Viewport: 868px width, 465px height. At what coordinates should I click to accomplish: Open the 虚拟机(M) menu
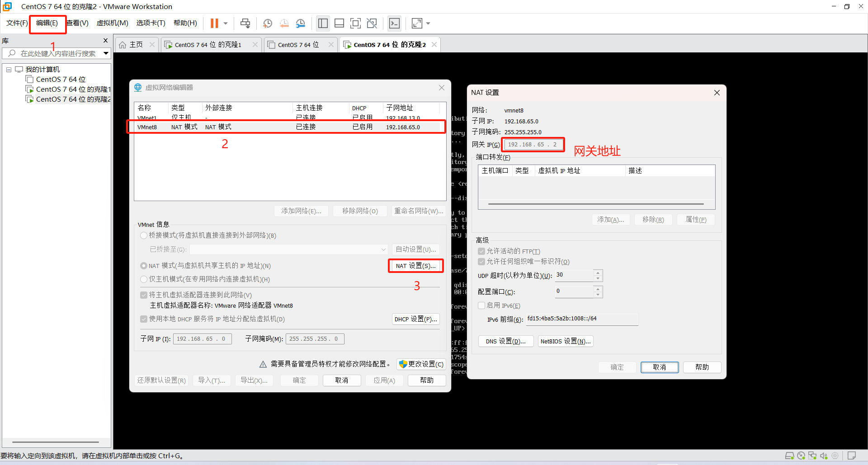click(x=112, y=23)
